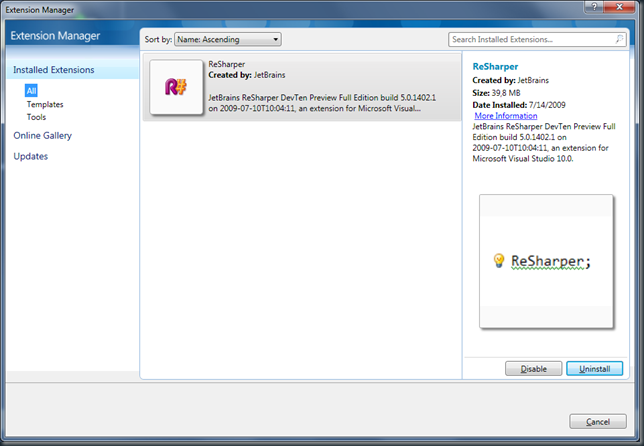Click the ReSharper preview image
The width and height of the screenshot is (644, 446).
click(546, 261)
